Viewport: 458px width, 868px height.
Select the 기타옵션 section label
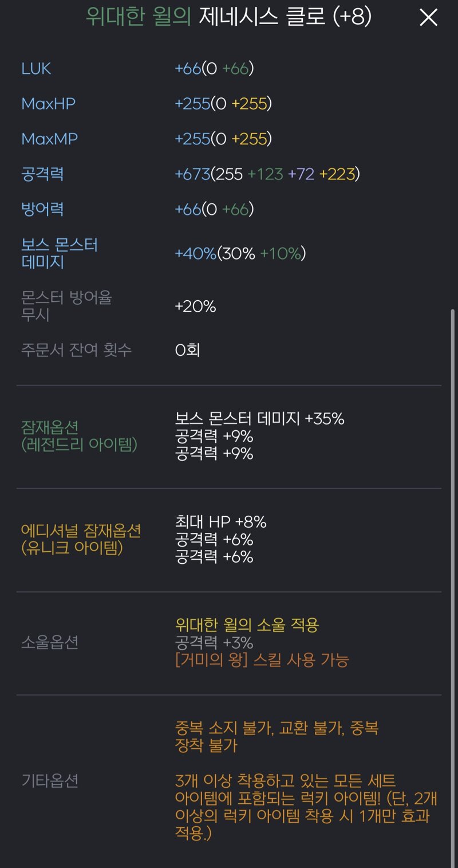(50, 780)
